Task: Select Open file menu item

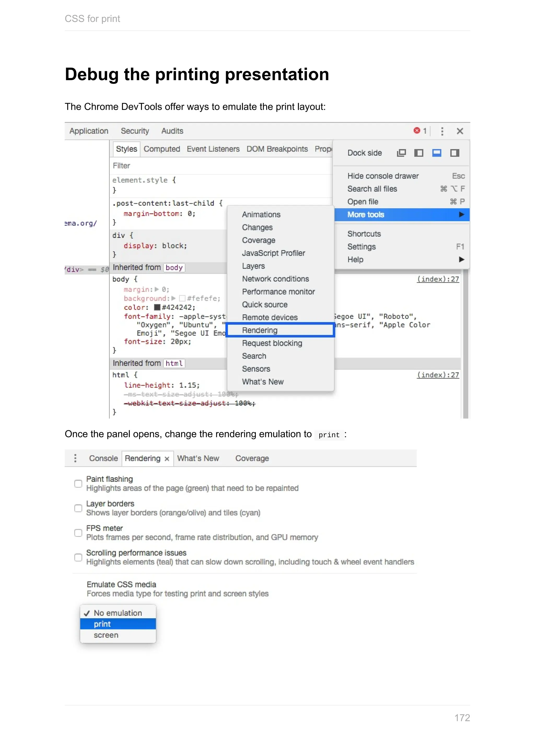Action: click(x=402, y=202)
